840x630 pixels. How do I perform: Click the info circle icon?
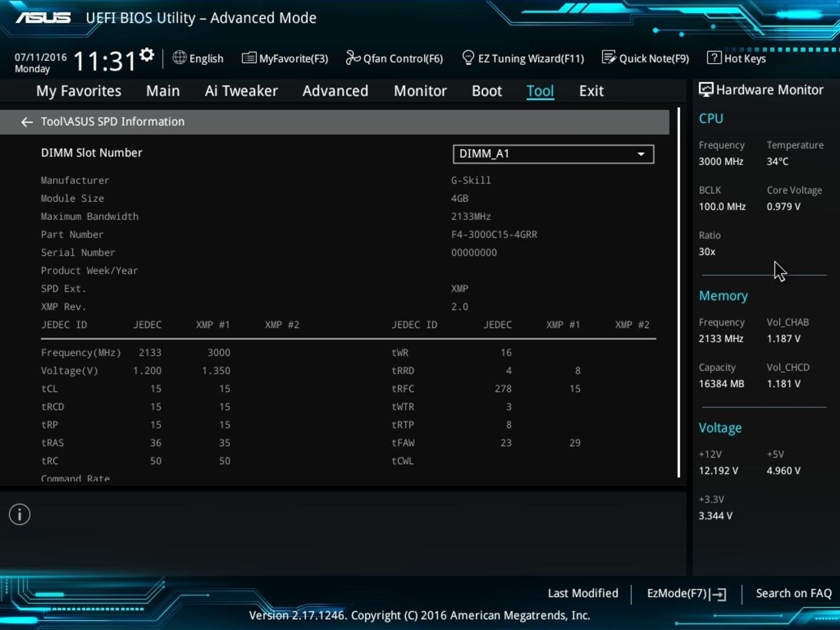tap(20, 514)
